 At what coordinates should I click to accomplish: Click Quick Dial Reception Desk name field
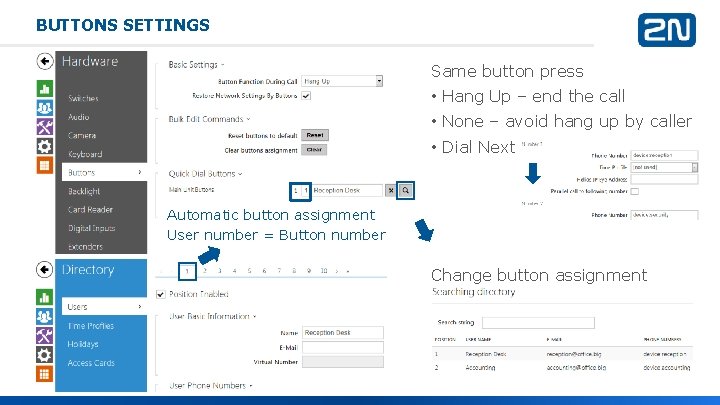click(x=348, y=190)
